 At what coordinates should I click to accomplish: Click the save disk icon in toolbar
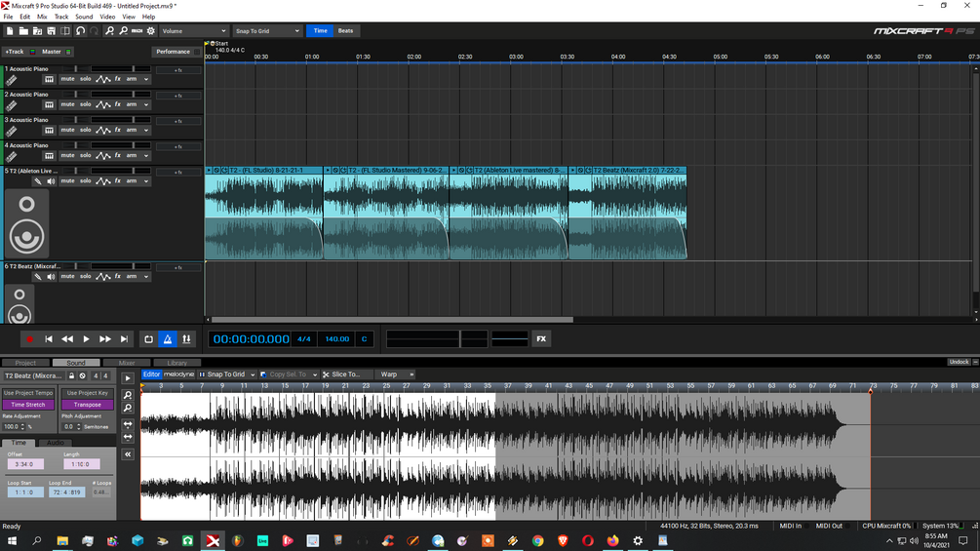click(52, 30)
